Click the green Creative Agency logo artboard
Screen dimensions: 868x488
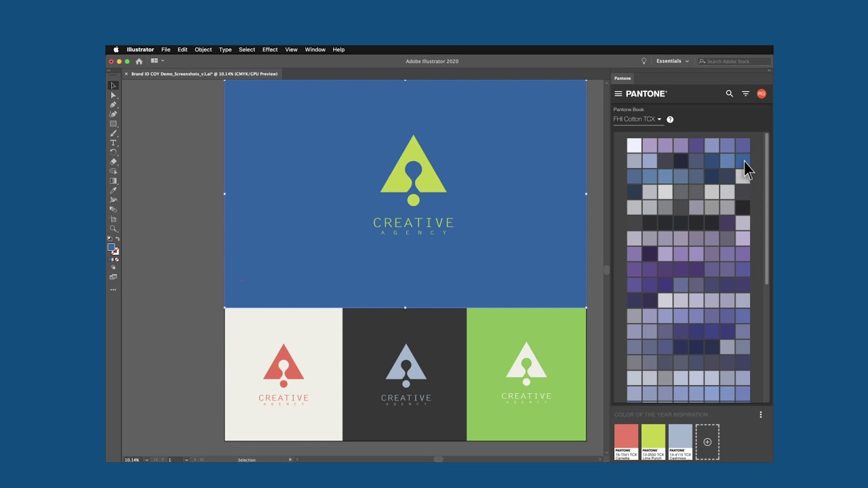pyautogui.click(x=526, y=374)
